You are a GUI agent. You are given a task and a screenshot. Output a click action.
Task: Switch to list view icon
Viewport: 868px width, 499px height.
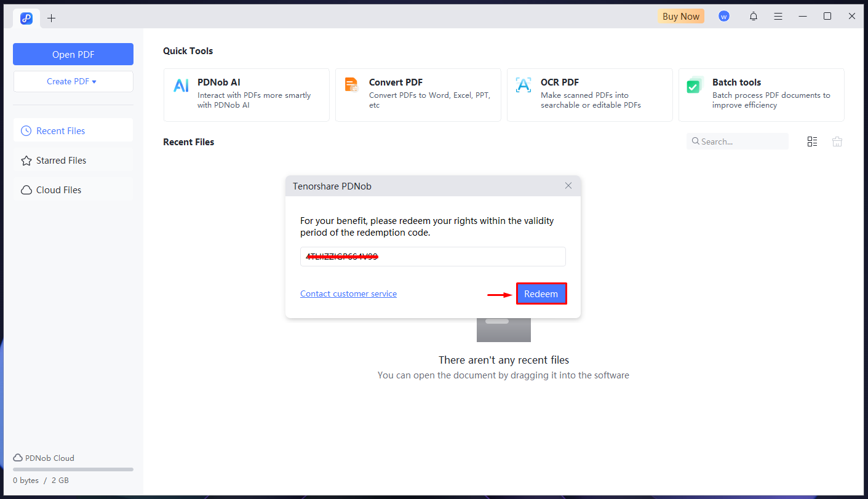[x=813, y=142]
